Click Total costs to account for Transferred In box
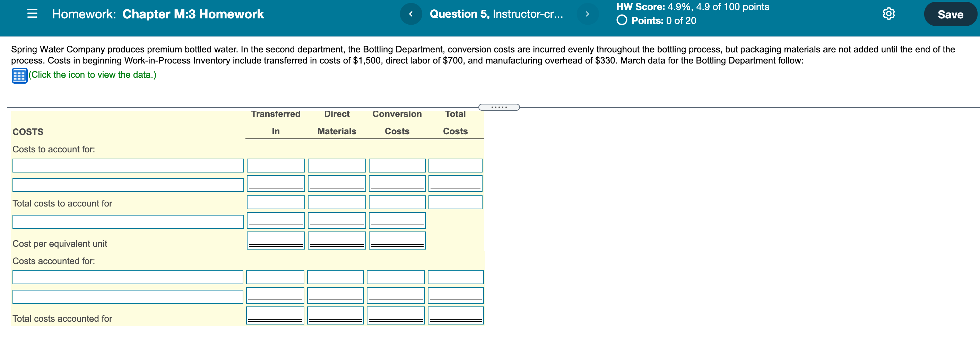The width and height of the screenshot is (980, 337). point(276,202)
